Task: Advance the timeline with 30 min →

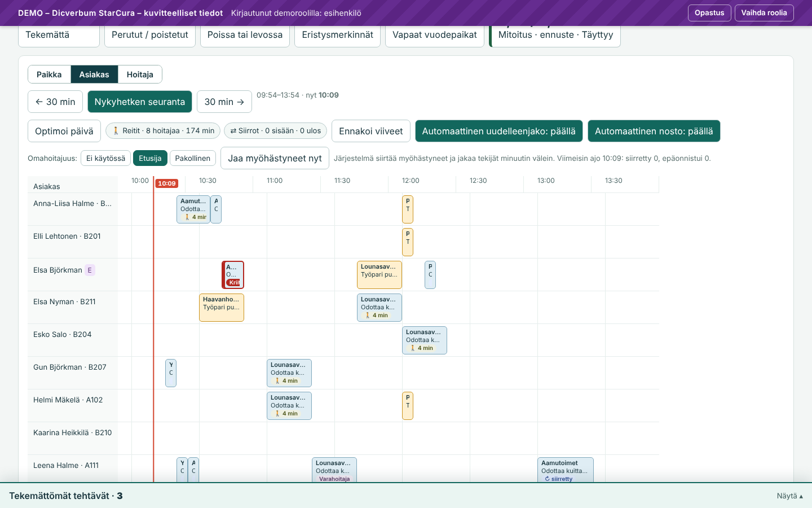Action: 224,102
